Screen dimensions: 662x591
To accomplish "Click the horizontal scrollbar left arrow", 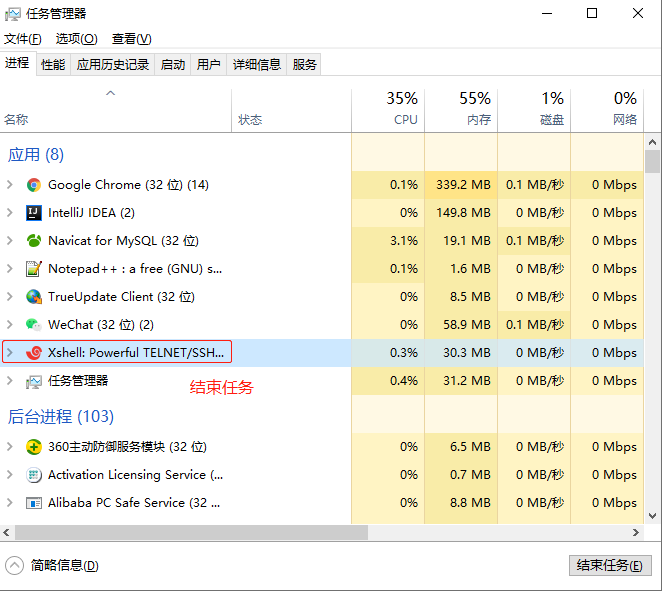I will click(x=6, y=532).
